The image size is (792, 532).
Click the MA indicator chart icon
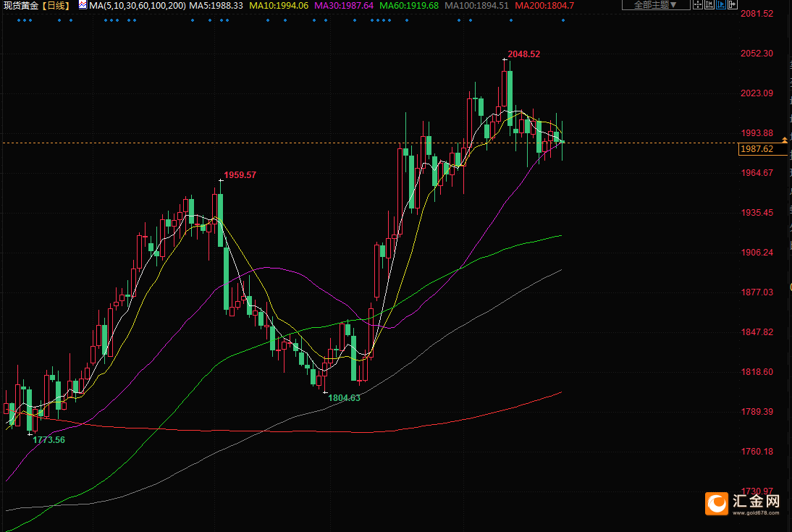[82, 6]
